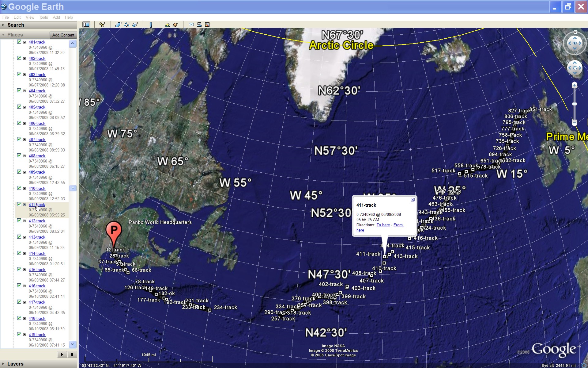This screenshot has width=588, height=368.
Task: Click move-down arrow on hand joystick
Action: (575, 73)
